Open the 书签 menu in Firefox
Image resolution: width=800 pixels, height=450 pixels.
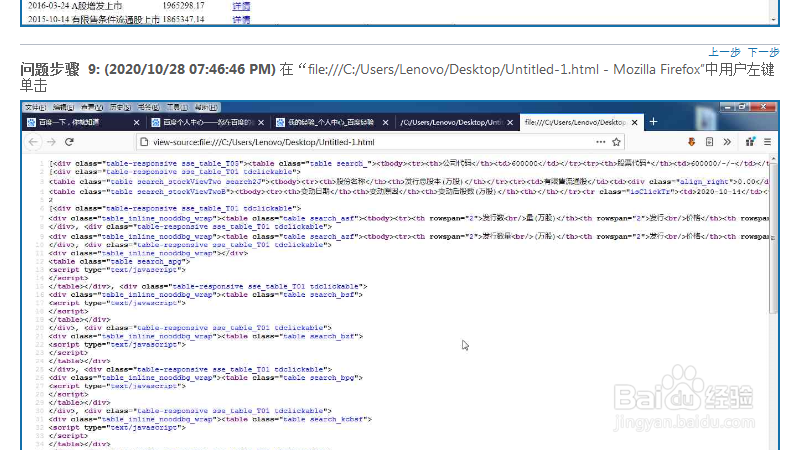[148, 107]
